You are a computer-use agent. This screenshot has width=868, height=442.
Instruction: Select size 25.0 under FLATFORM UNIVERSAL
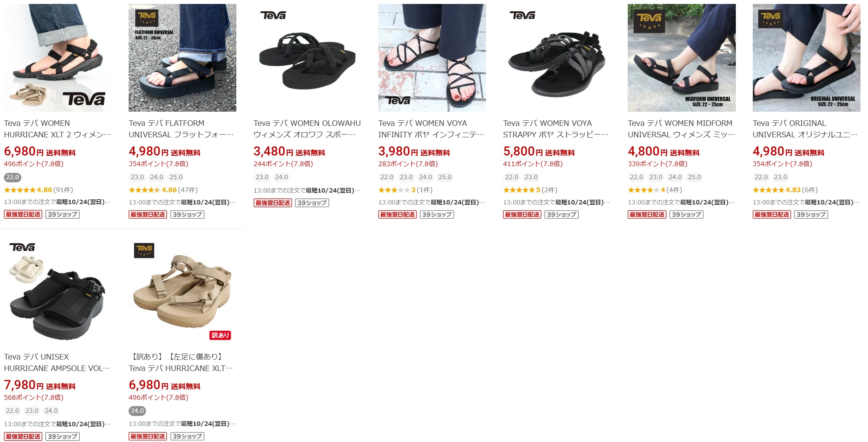[x=176, y=177]
